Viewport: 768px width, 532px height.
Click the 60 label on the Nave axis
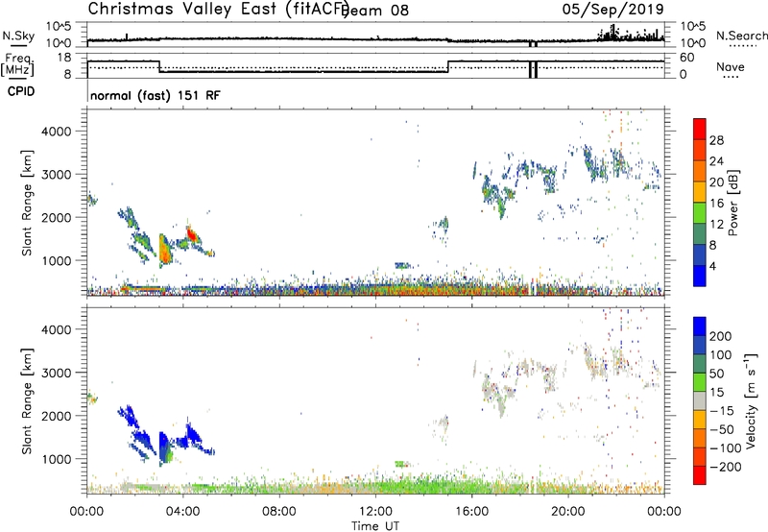coord(687,58)
